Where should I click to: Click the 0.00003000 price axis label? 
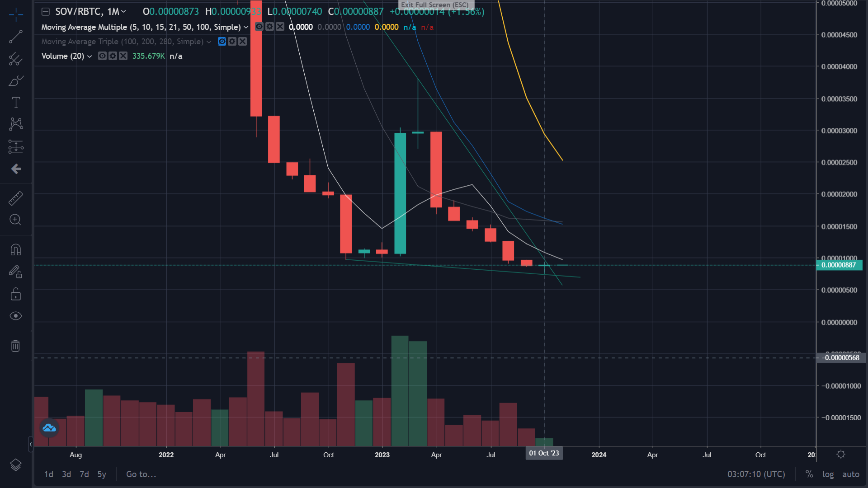coord(839,131)
